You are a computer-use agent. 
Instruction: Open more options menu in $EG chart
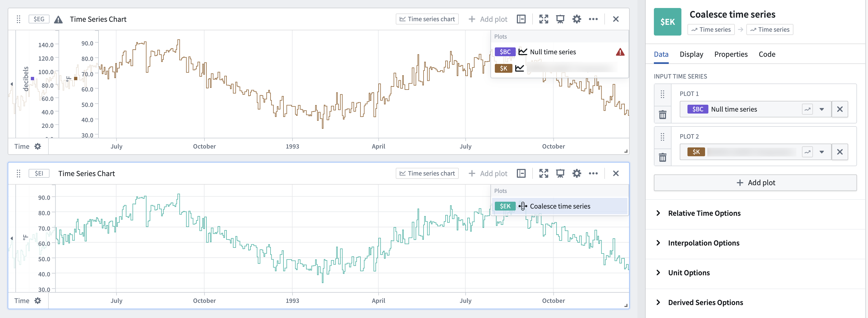click(x=593, y=19)
